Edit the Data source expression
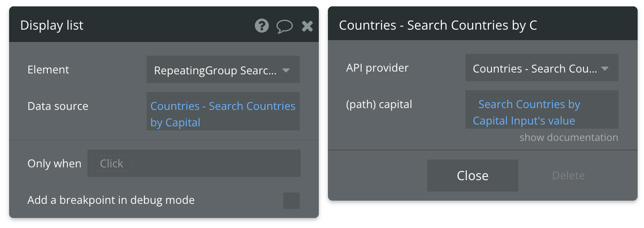This screenshot has width=644, height=228. tap(223, 111)
